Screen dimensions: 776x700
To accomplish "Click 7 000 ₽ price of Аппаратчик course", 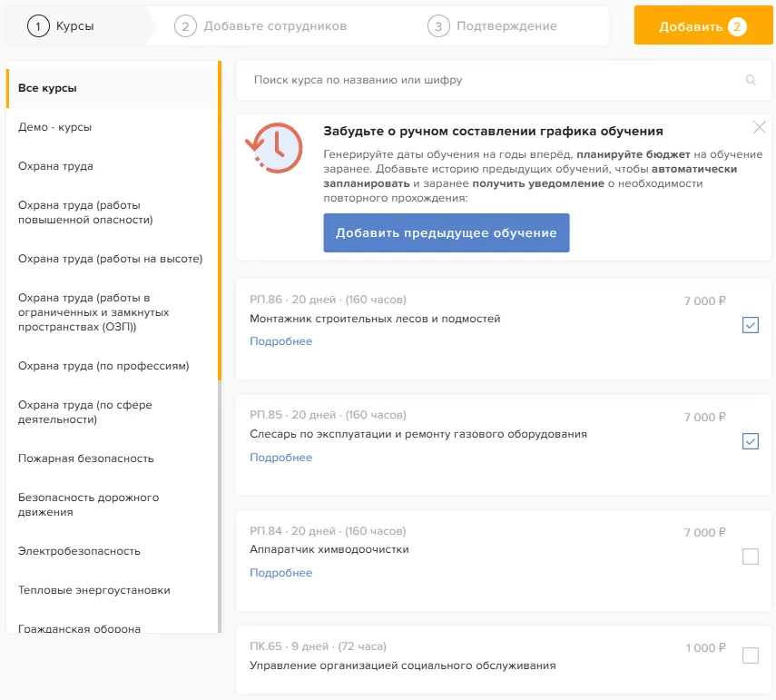I will point(704,533).
